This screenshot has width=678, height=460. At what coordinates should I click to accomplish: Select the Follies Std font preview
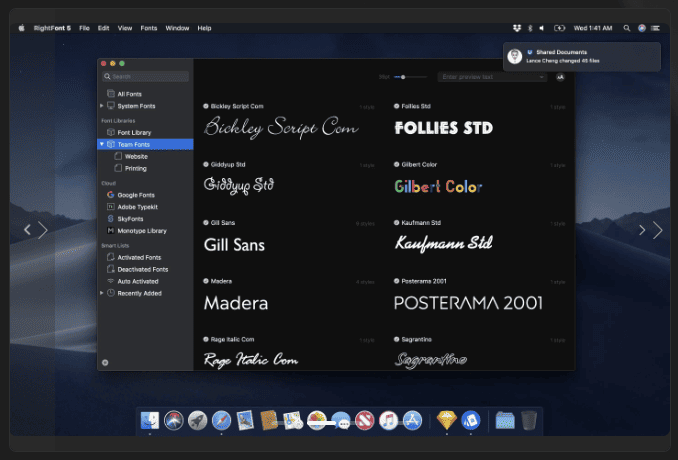point(444,128)
